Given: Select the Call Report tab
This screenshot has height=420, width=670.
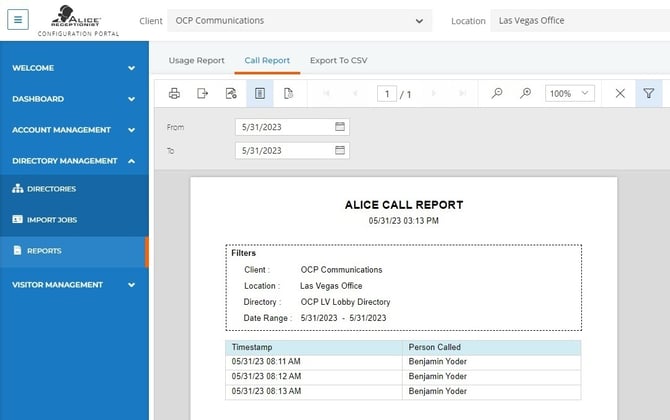Looking at the screenshot, I should (267, 60).
